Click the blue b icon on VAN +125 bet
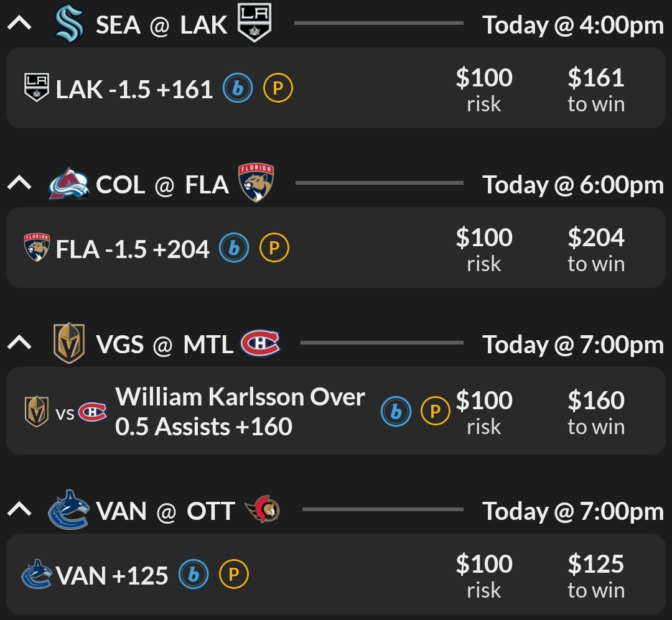The height and width of the screenshot is (620, 672). (193, 575)
